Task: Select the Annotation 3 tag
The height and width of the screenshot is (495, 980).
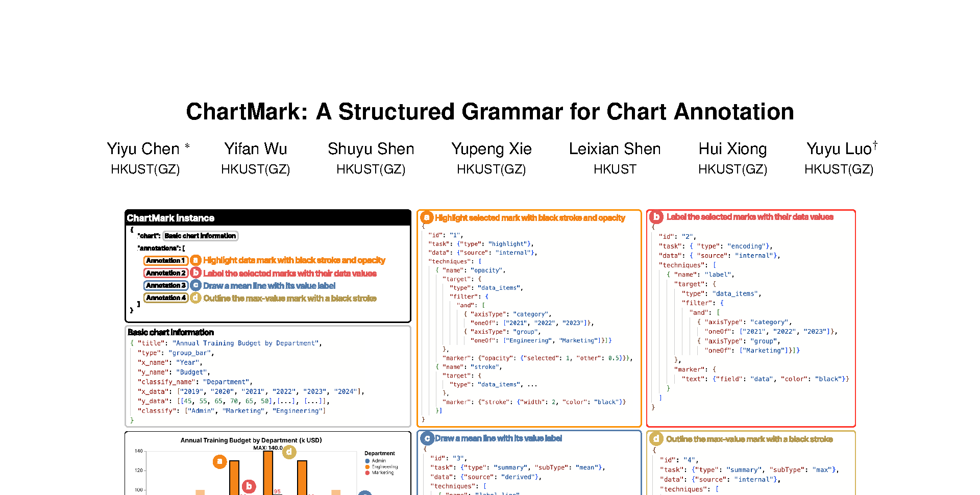Action: [x=166, y=285]
